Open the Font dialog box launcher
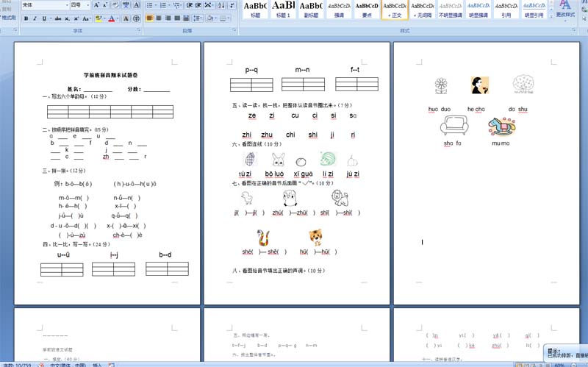The height and width of the screenshot is (367, 588). (139, 30)
